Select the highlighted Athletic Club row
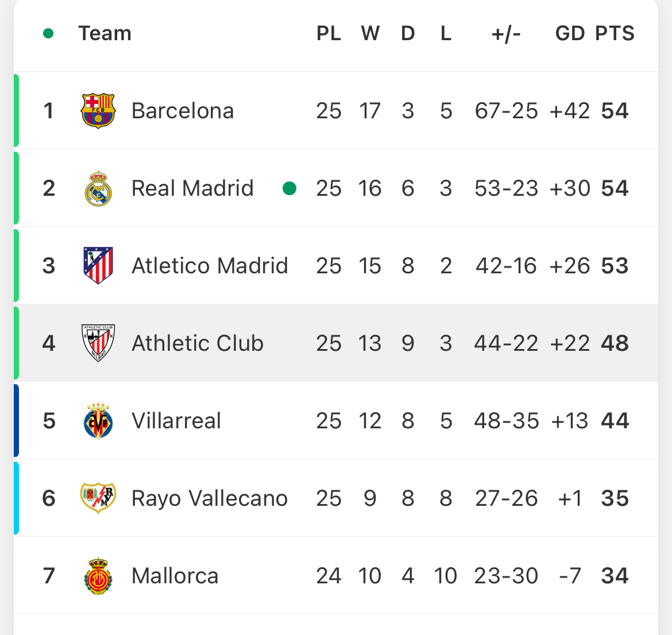Viewport: 672px width, 635px height. point(336,343)
